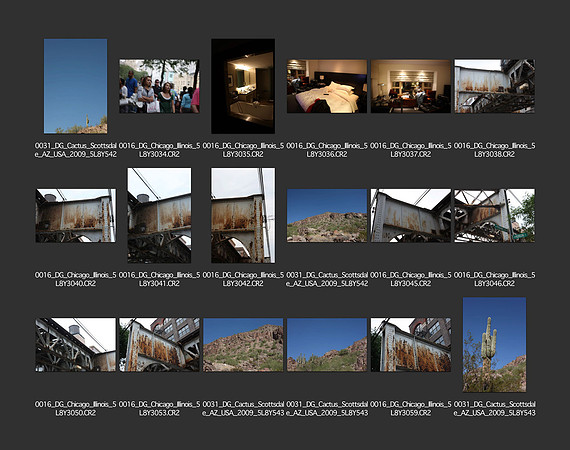Select rusty bridge thumbnail above L8Y3038.CR2
The width and height of the screenshot is (570, 450).
[494, 86]
